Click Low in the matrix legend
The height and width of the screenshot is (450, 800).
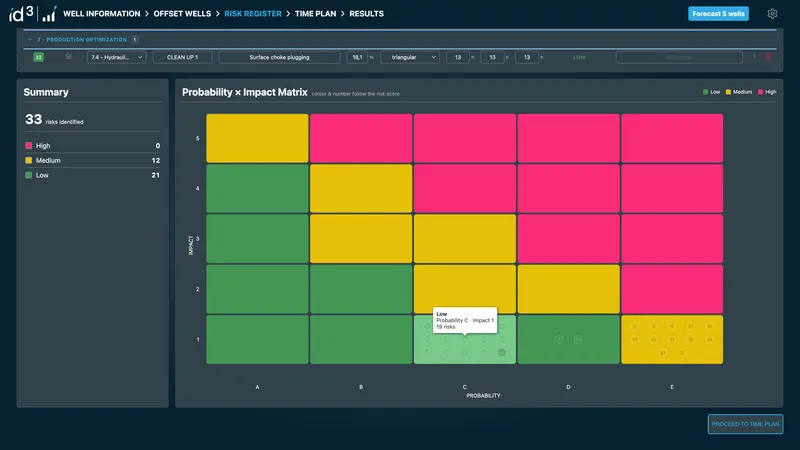click(x=711, y=92)
